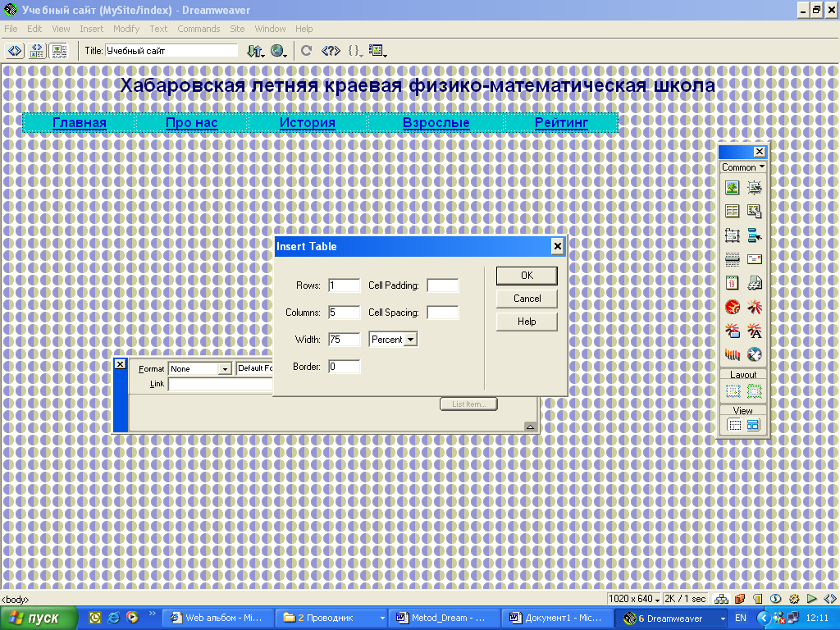Click the Rows input field
This screenshot has width=840, height=630.
pos(344,285)
